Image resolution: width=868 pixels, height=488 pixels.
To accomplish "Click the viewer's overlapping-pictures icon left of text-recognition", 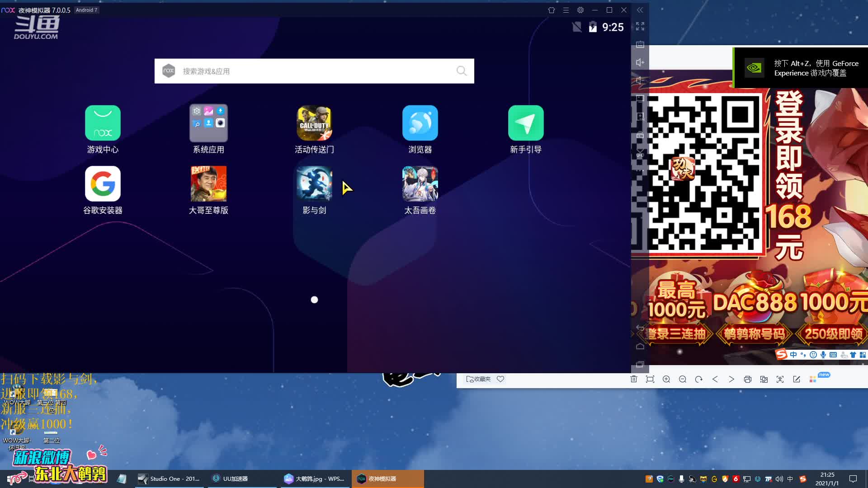I will tap(764, 379).
